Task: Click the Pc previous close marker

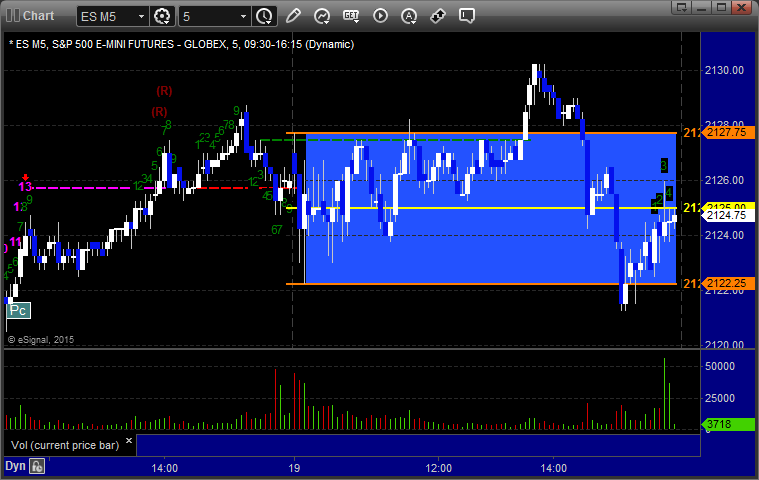Action: tap(18, 311)
